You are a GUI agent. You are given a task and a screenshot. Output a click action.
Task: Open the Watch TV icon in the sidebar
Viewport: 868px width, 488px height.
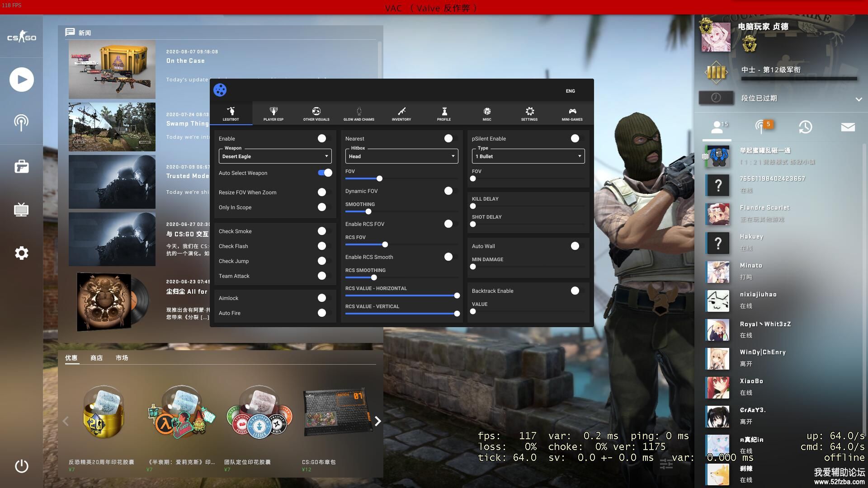[x=21, y=210]
